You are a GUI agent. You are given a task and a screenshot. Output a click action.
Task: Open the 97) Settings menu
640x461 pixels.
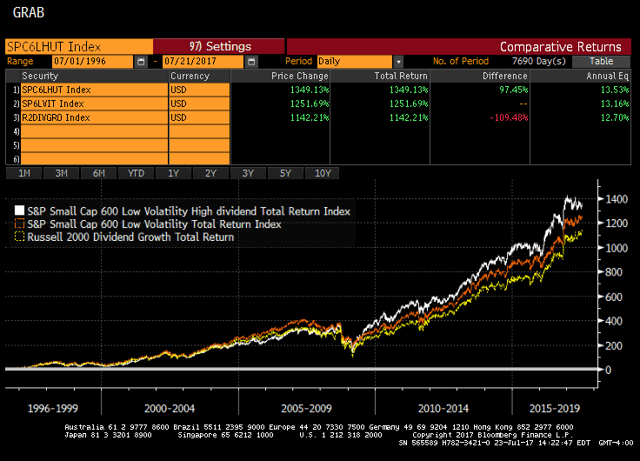pos(219,46)
